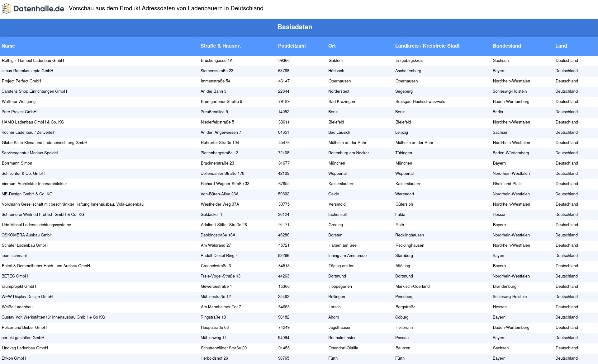
Task: Select the Borrmann Simon entry
Action: point(17,163)
